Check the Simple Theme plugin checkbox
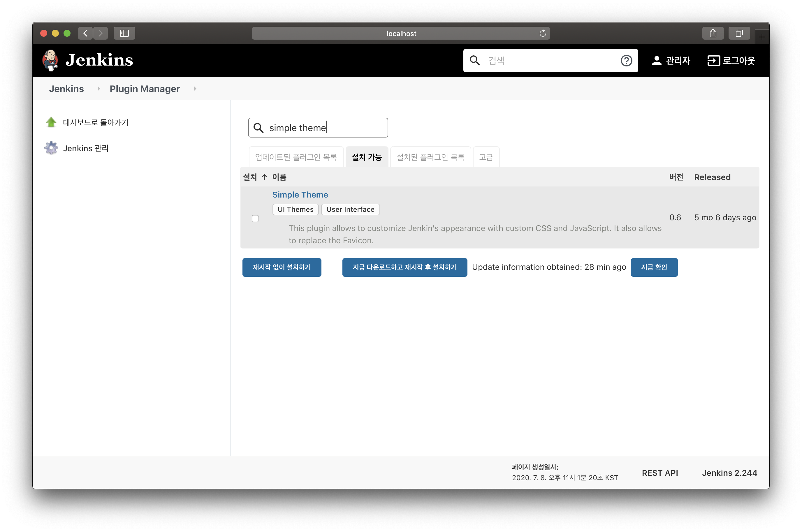The image size is (802, 532). [255, 218]
